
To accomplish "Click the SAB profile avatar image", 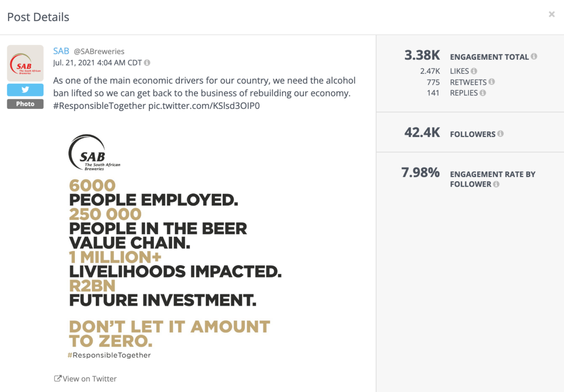I will [25, 63].
